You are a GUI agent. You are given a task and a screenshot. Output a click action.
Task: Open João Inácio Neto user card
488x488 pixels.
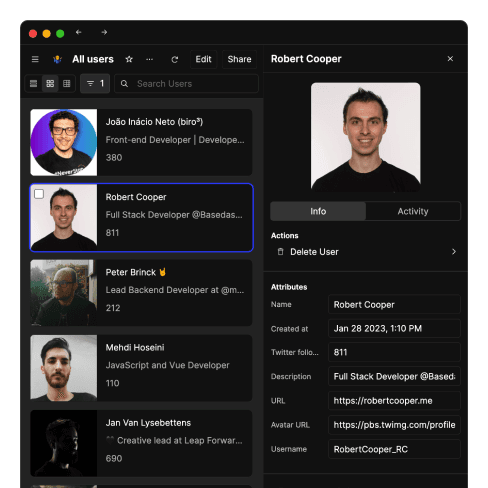pyautogui.click(x=141, y=142)
